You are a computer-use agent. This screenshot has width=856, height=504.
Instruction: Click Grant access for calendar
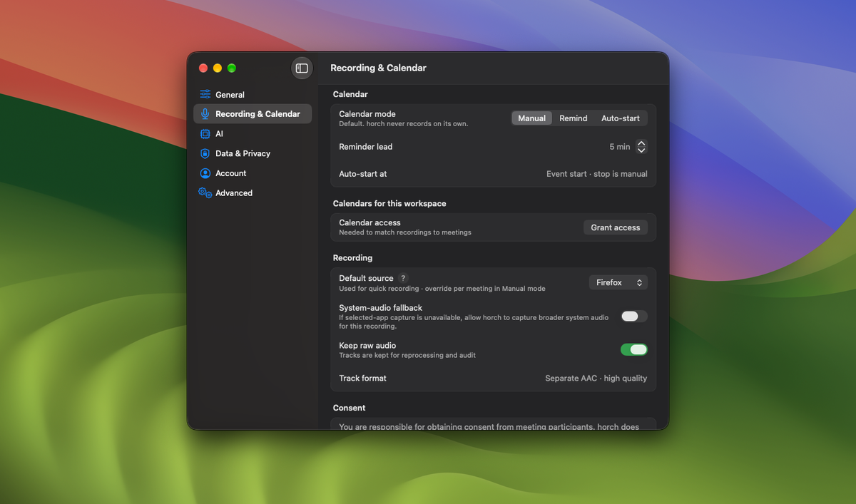pyautogui.click(x=616, y=227)
